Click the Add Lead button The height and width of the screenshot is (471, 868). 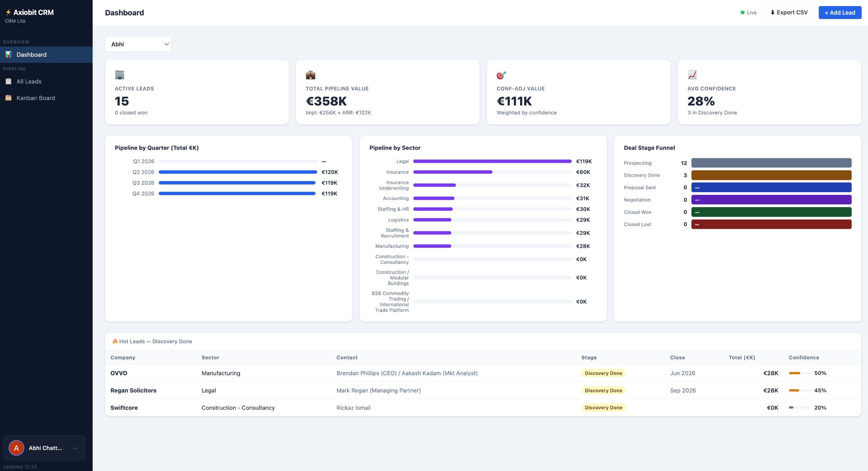click(840, 12)
